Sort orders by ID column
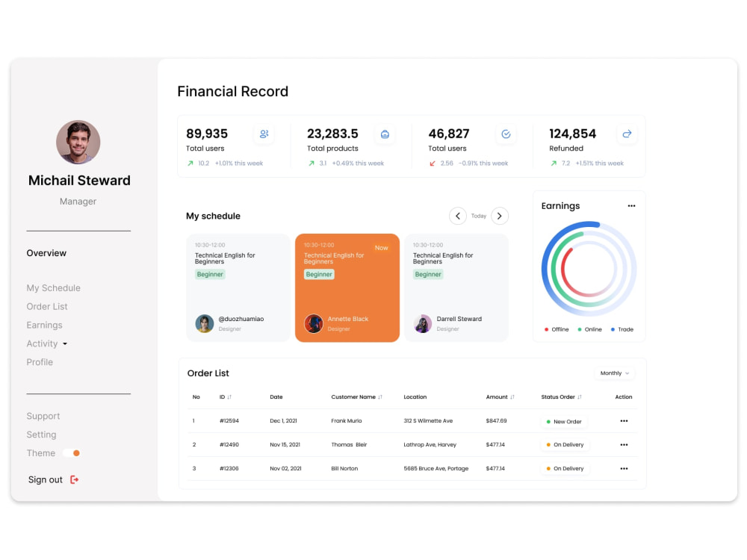The height and width of the screenshot is (560, 747). coord(229,396)
